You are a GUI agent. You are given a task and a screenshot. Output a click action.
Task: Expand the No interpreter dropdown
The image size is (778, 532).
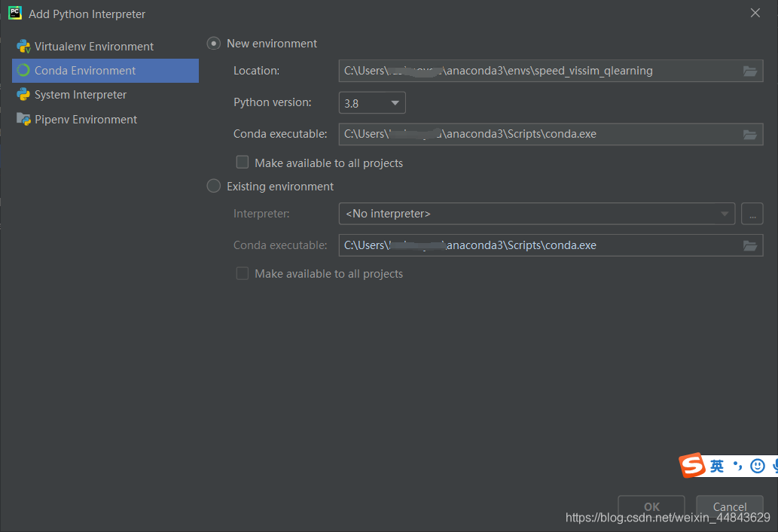[x=725, y=214]
